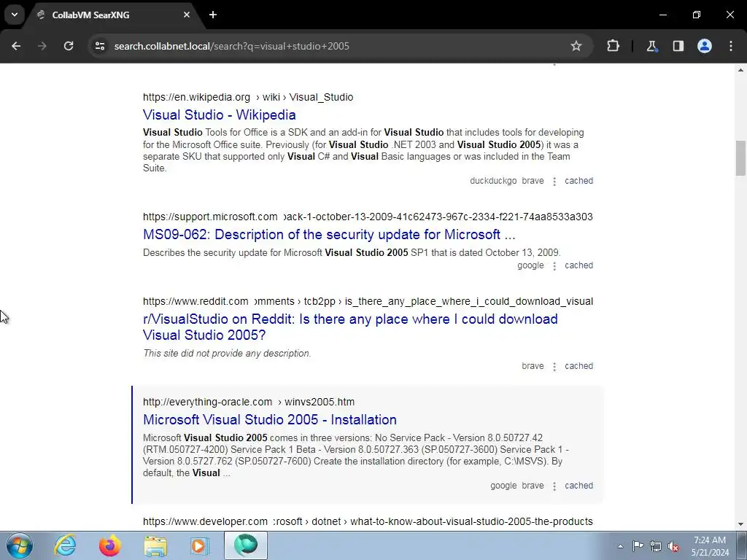Expand options menu for everything-oracle result
Image resolution: width=747 pixels, height=560 pixels.
click(554, 486)
